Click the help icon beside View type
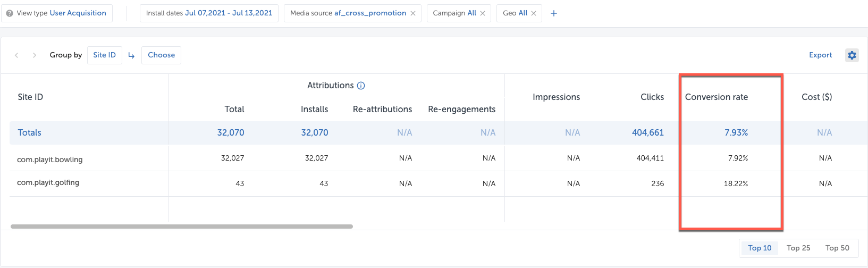Viewport: 868px width, 268px height. point(10,13)
